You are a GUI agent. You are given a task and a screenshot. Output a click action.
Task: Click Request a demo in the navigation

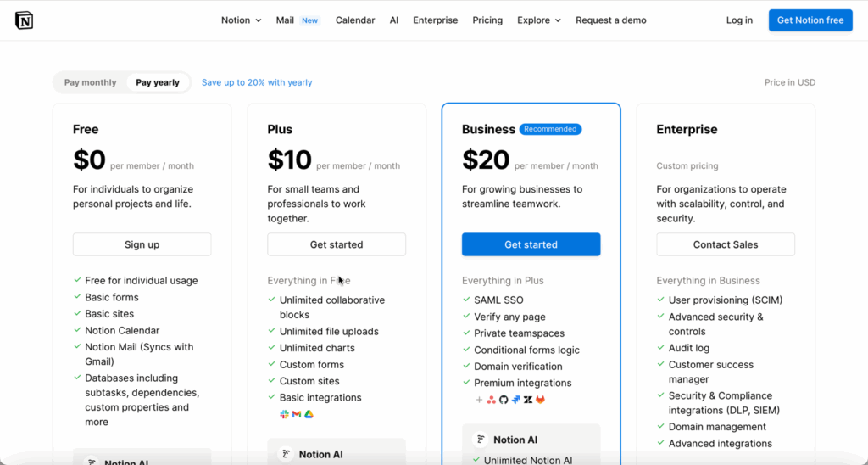coord(611,20)
